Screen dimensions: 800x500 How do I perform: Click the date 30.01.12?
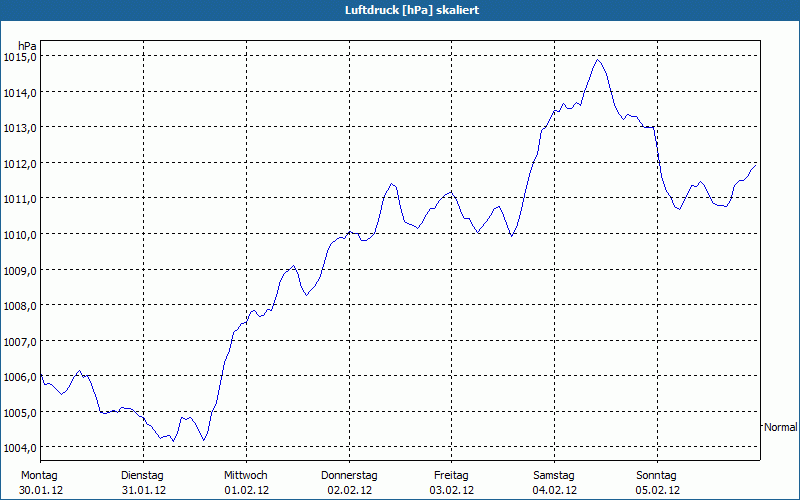pyautogui.click(x=41, y=490)
